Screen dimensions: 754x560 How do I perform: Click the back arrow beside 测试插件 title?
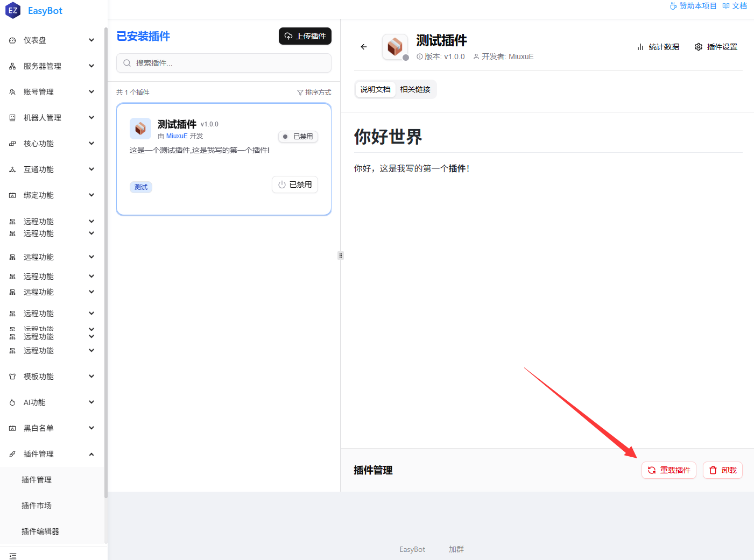(364, 47)
